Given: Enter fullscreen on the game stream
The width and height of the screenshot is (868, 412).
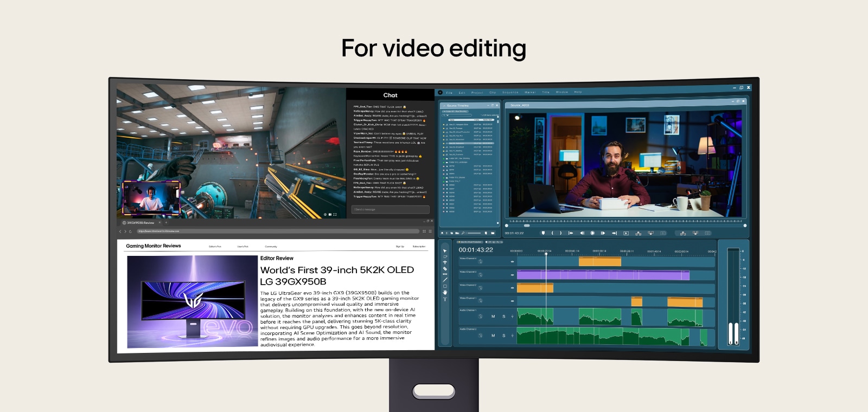Looking at the screenshot, I should coord(335,215).
